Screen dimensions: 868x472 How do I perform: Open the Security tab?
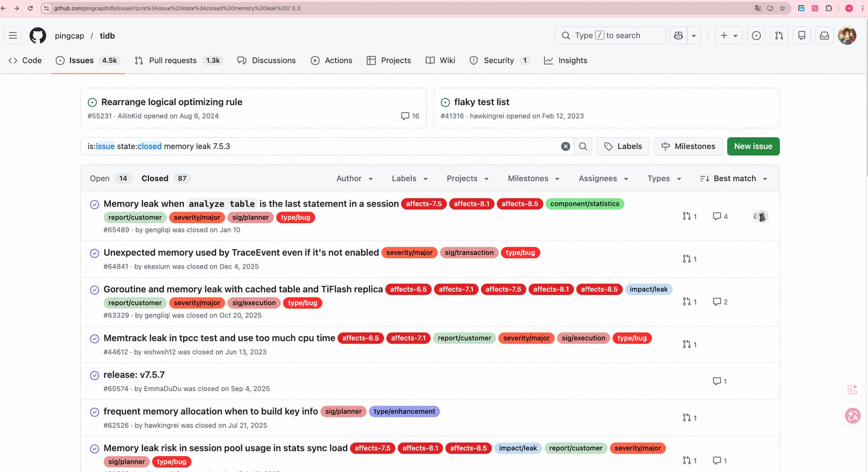click(x=499, y=61)
